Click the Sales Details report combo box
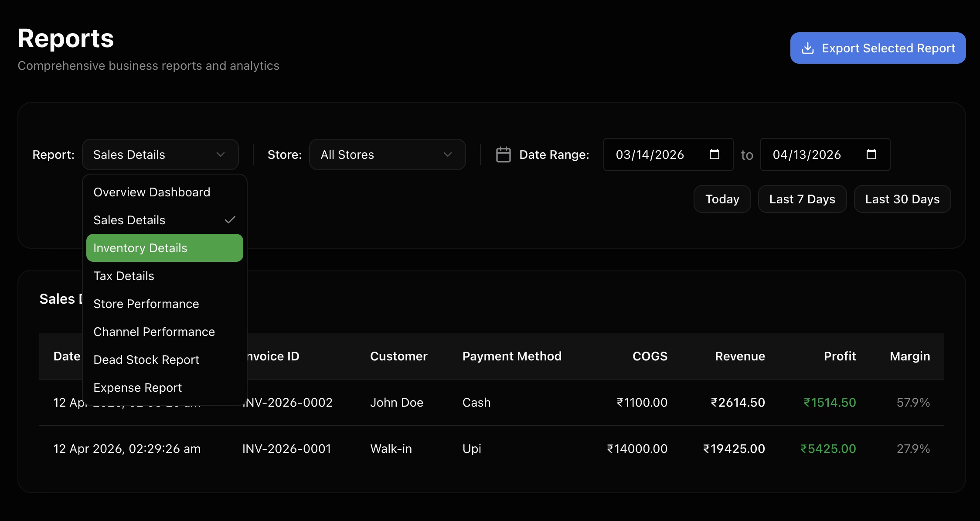The height and width of the screenshot is (521, 980). (x=160, y=154)
